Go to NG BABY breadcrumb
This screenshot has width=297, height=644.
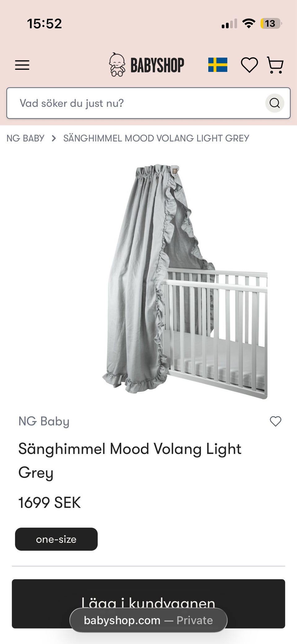[x=25, y=138]
